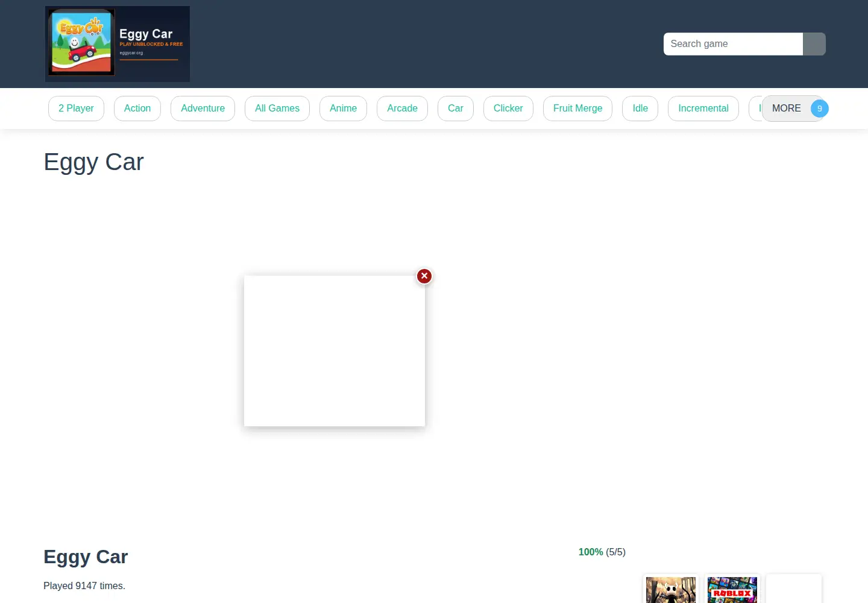The width and height of the screenshot is (868, 603).
Task: Open the Adventure category
Action: [x=203, y=109]
